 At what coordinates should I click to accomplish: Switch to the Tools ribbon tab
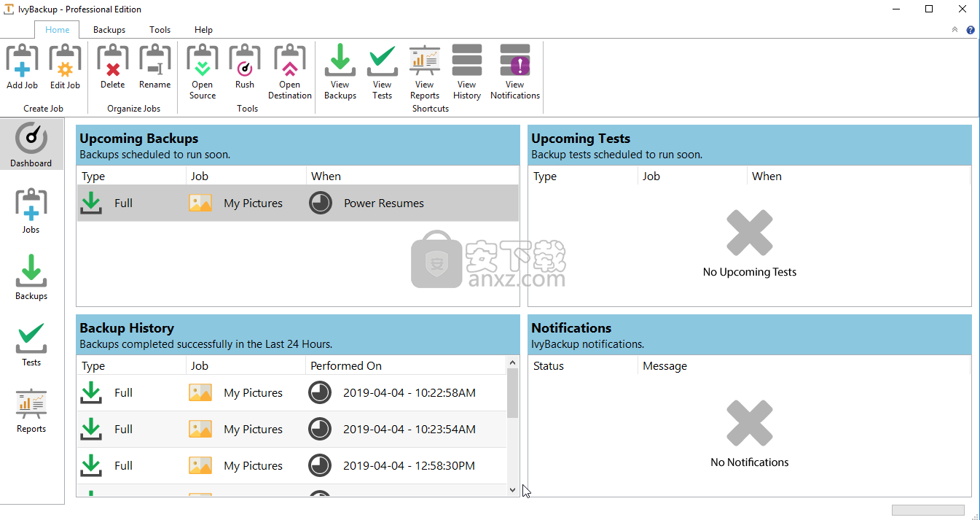point(160,30)
